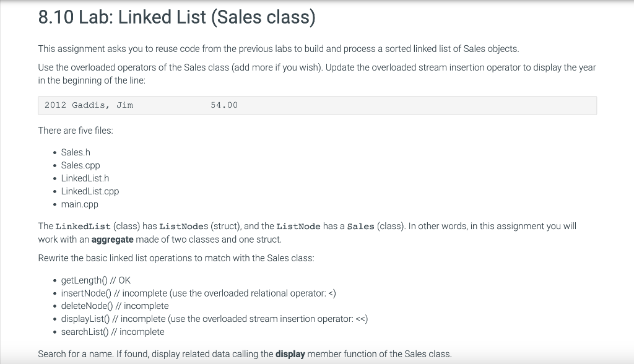Click the monospace 'Sales' class word
This screenshot has width=634, height=364.
pyautogui.click(x=361, y=227)
